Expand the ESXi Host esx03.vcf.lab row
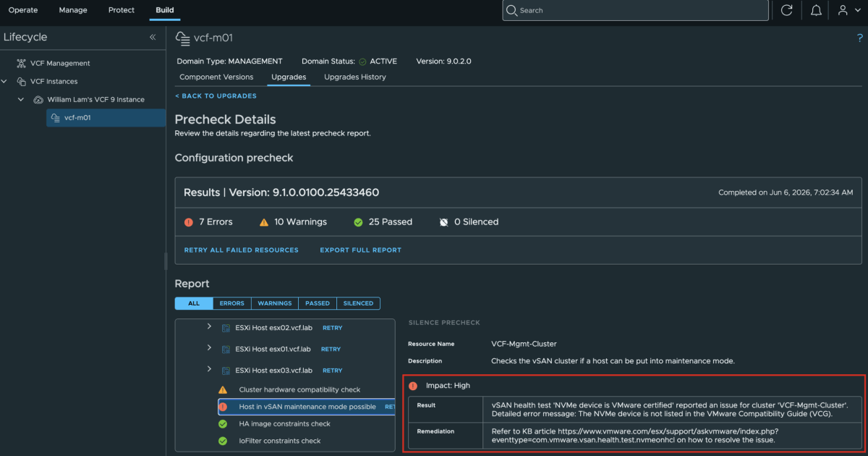This screenshot has height=456, width=868. (209, 370)
